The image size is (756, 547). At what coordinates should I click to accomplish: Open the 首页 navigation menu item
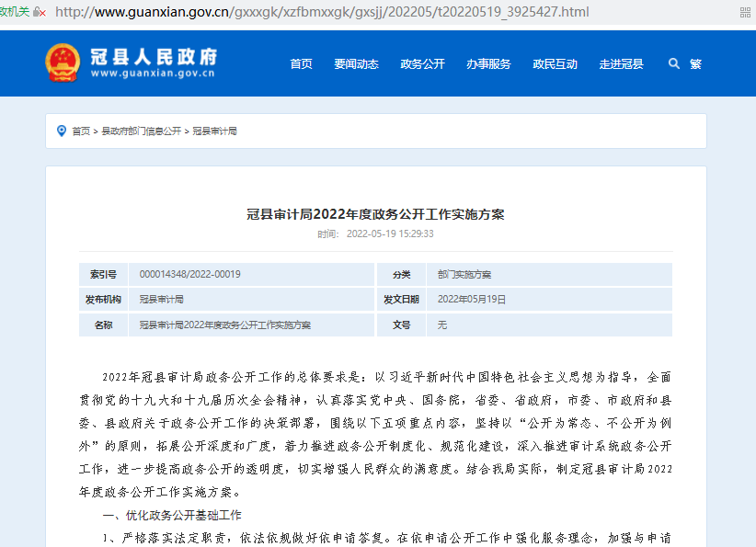[302, 63]
